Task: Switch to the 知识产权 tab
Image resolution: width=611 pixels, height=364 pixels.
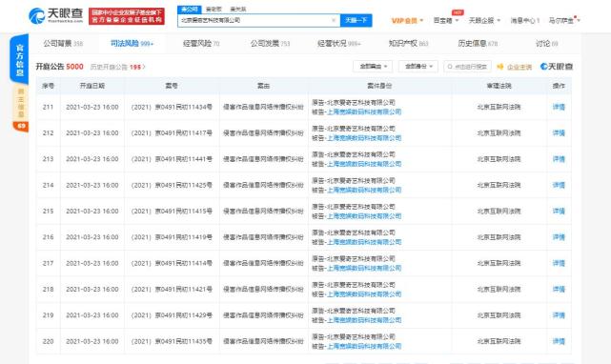Action: coord(408,43)
